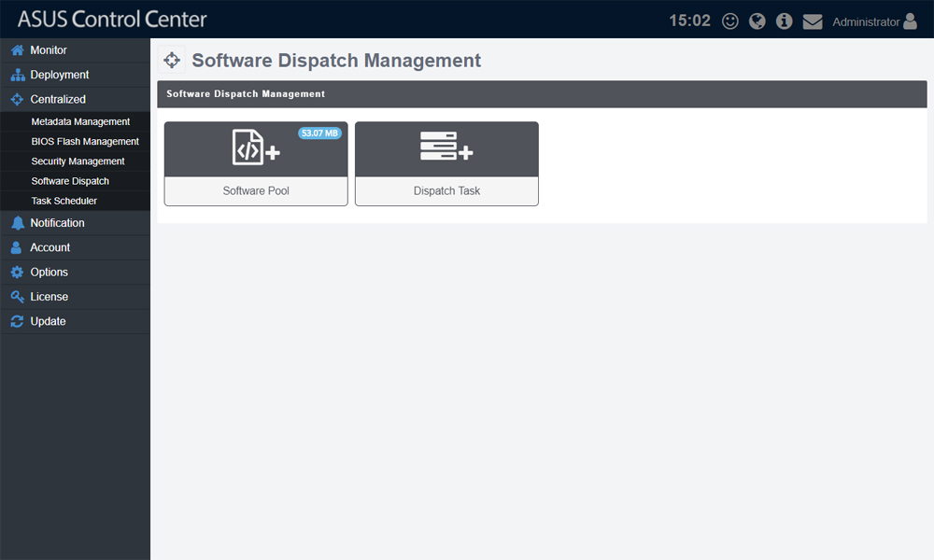This screenshot has width=934, height=560.
Task: Click the Software Pool label button
Action: click(x=256, y=191)
